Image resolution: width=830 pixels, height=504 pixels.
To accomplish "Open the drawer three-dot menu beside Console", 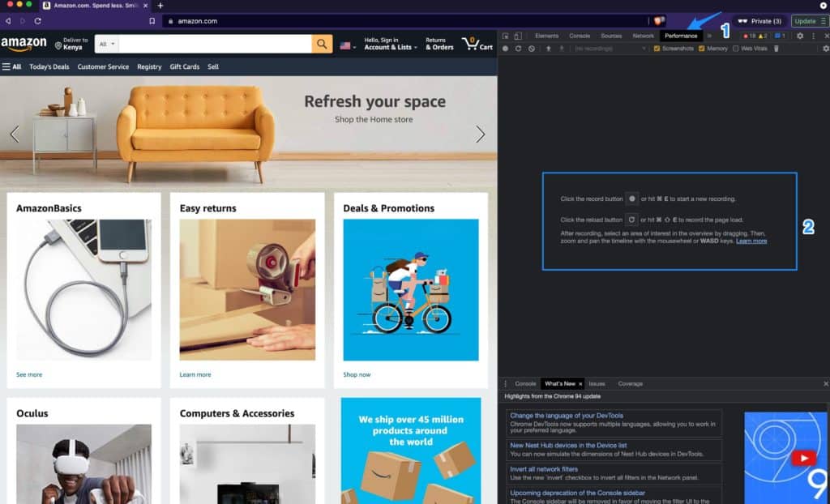I will click(505, 384).
